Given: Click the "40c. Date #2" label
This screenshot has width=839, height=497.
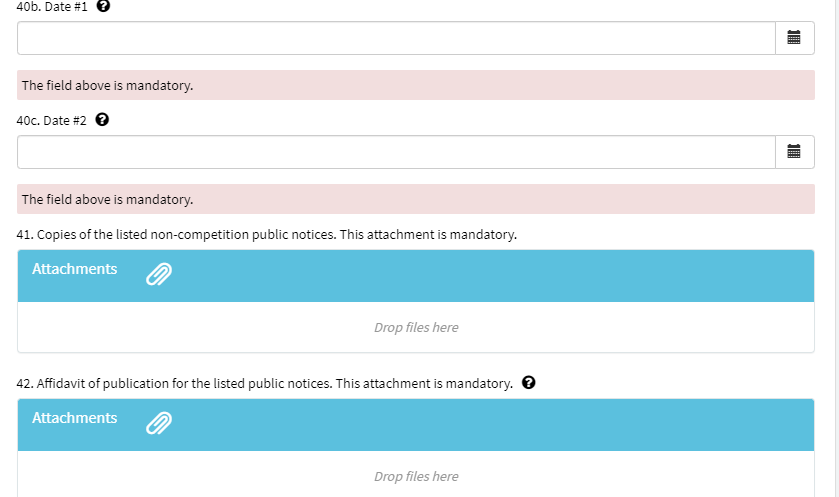Looking at the screenshot, I should [52, 120].
